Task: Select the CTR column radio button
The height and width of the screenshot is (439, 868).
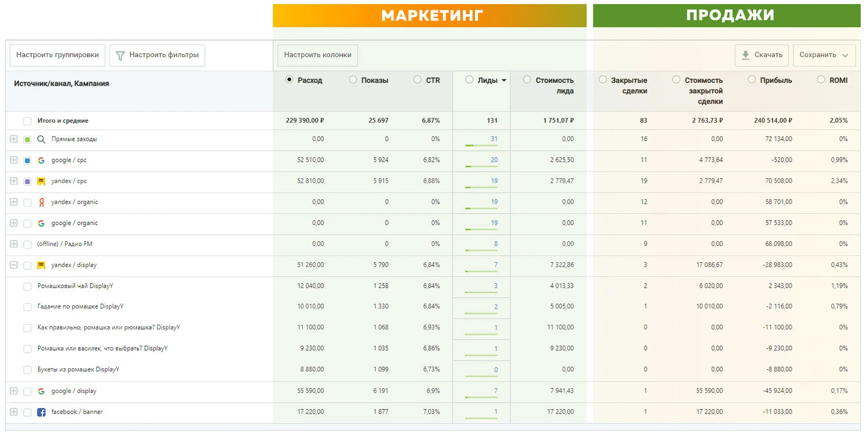Action: click(x=418, y=80)
